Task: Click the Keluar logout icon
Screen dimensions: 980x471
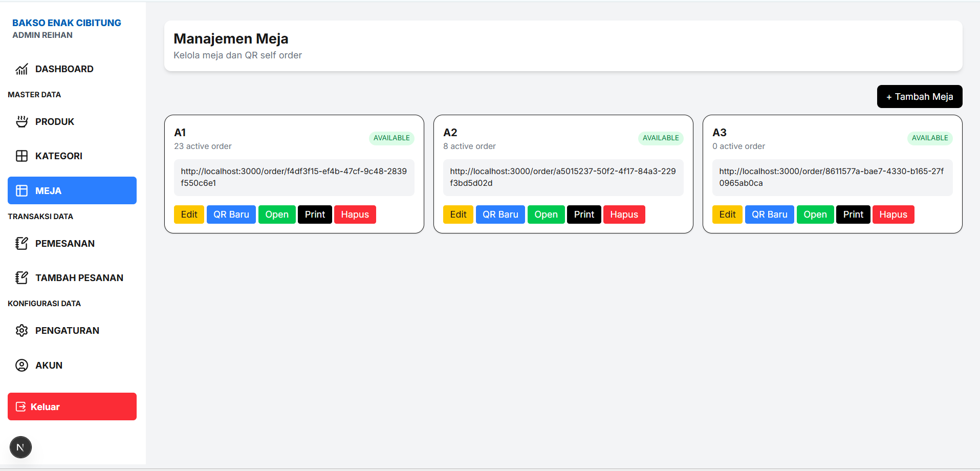Action: coord(21,407)
